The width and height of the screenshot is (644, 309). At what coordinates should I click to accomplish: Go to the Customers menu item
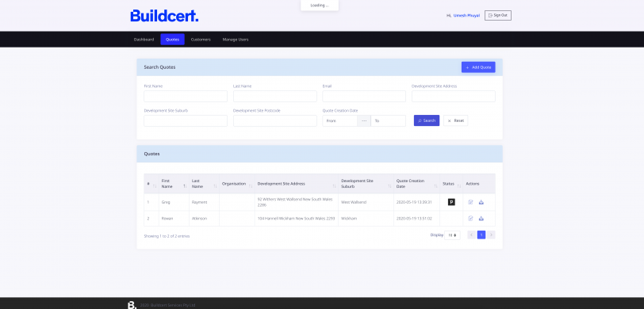click(201, 40)
